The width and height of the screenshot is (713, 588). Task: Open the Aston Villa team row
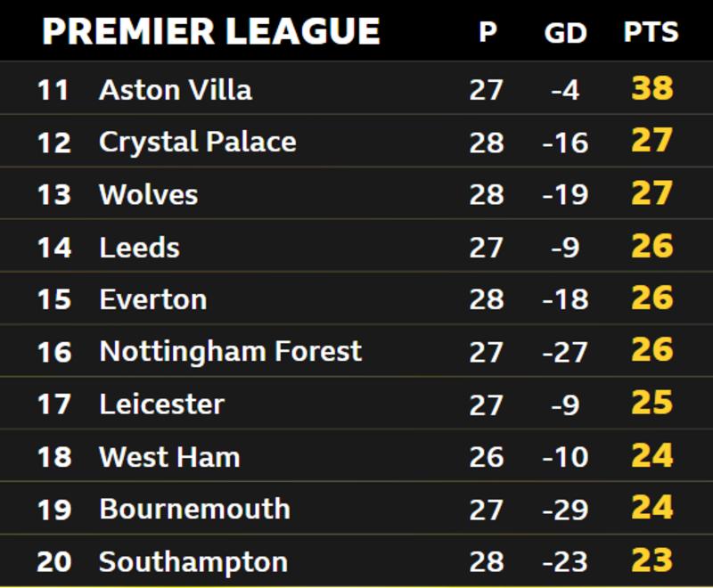coord(356,87)
